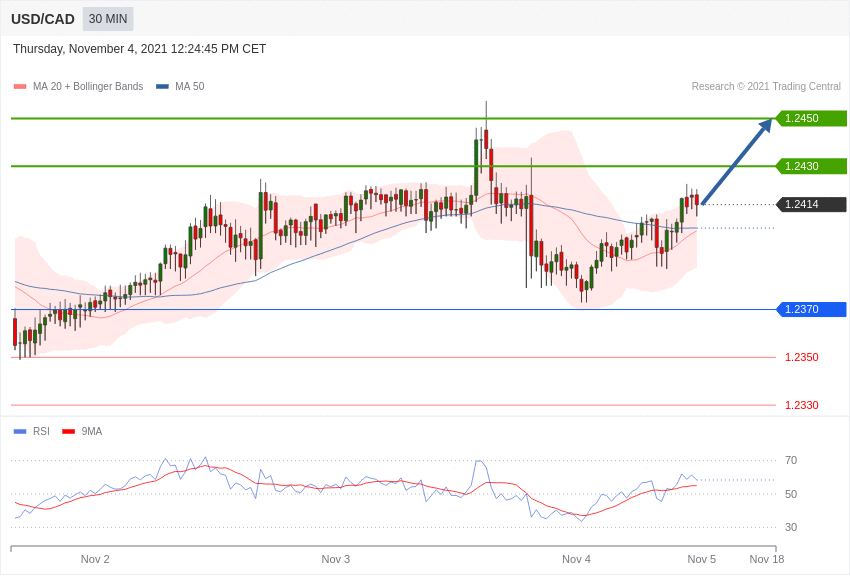Click the 30 MIN timeframe badge
This screenshot has width=850, height=576.
tap(108, 19)
